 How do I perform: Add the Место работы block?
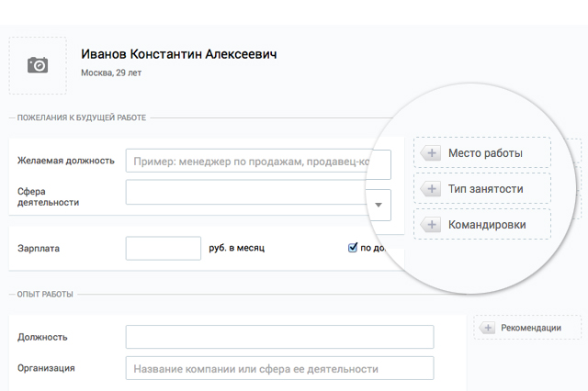tap(483, 153)
